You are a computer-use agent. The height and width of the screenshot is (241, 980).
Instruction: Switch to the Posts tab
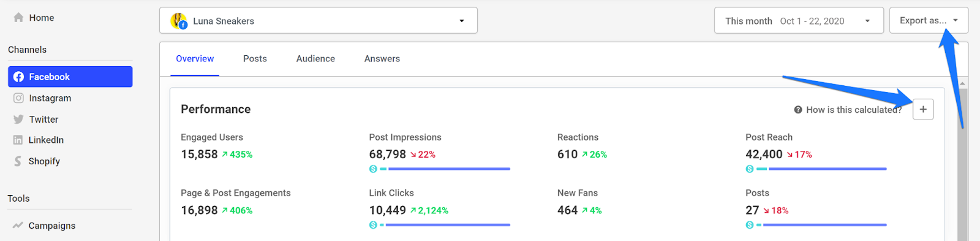pos(255,59)
